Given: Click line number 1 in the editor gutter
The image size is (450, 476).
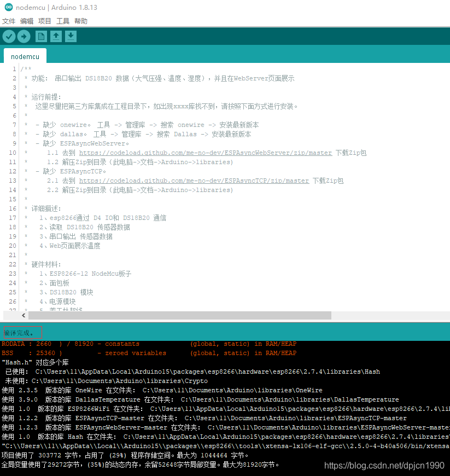Looking at the screenshot, I should point(14,69).
